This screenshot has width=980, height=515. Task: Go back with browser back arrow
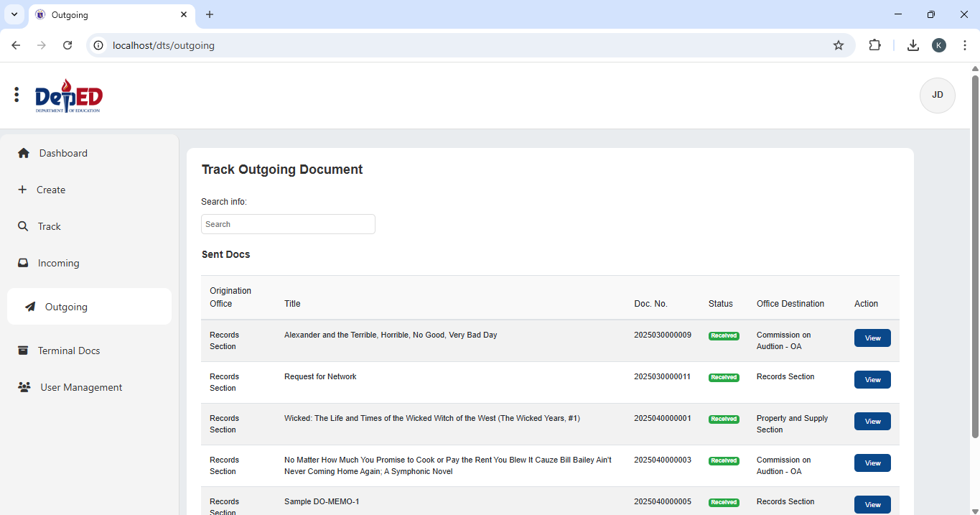(x=16, y=45)
